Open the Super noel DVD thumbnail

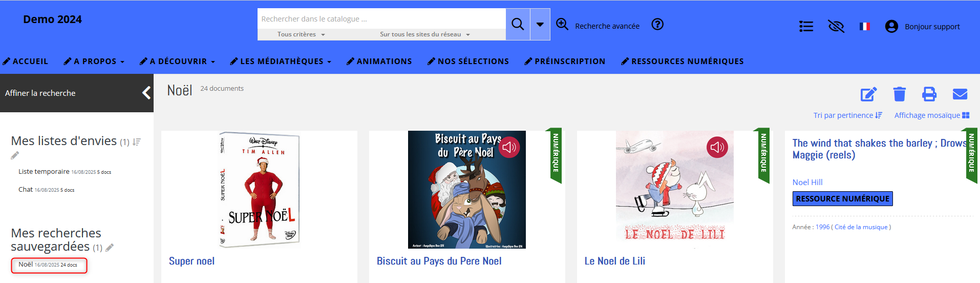[x=260, y=190]
